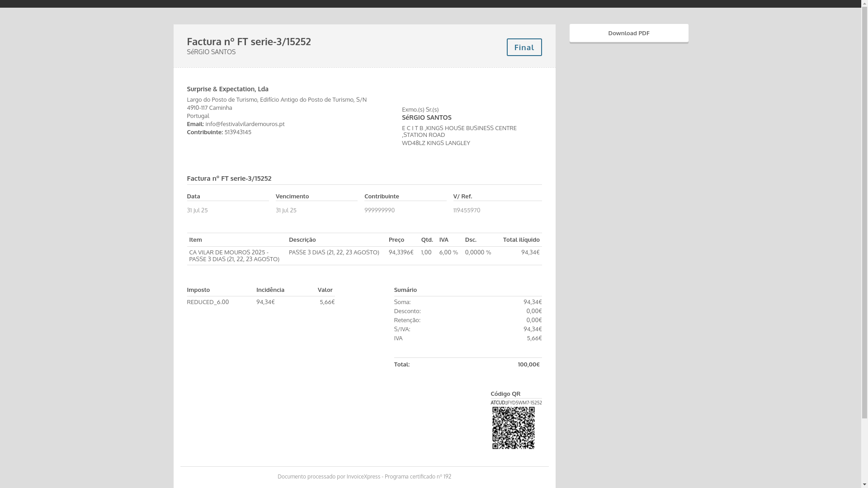Click the Contribuinte number 513943145
This screenshot has width=868, height=488.
(x=238, y=132)
